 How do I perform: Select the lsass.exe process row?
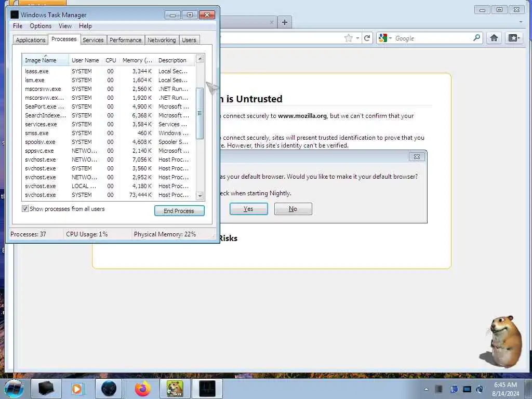[109, 71]
